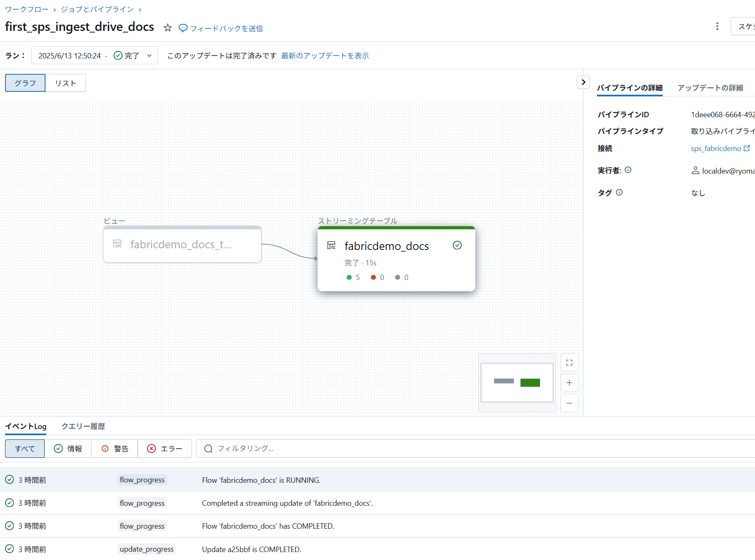Click green check status on fabricdemo_docs node
Viewport: 755px width, 560px height.
457,245
